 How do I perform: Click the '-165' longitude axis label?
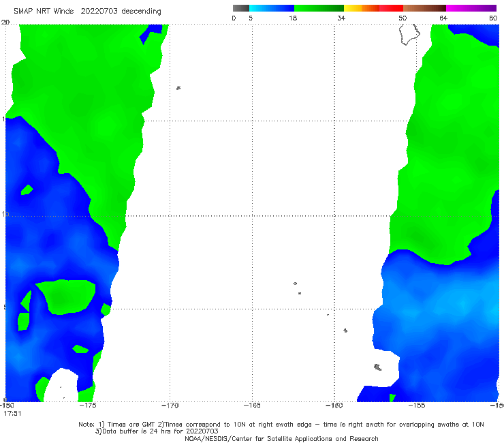[252, 406]
